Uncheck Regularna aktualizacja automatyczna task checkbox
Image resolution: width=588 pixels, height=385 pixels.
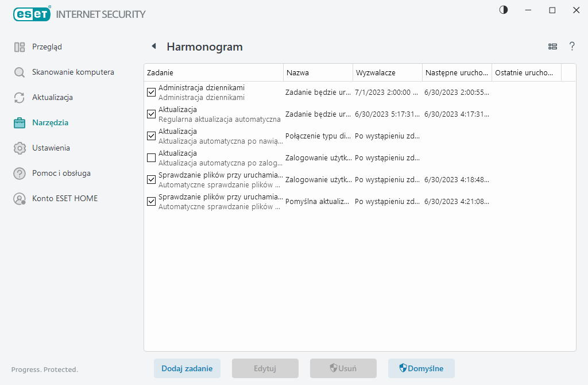click(152, 114)
